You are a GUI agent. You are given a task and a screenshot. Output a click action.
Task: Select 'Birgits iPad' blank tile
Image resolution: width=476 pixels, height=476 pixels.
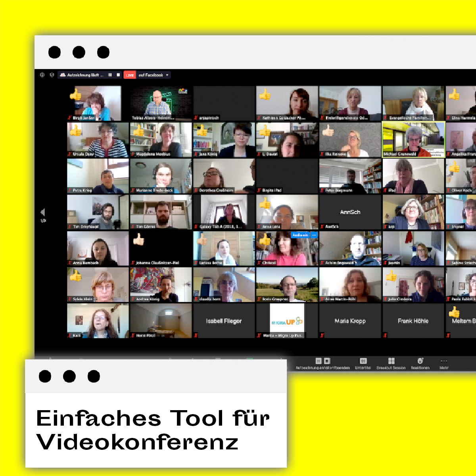click(x=287, y=176)
